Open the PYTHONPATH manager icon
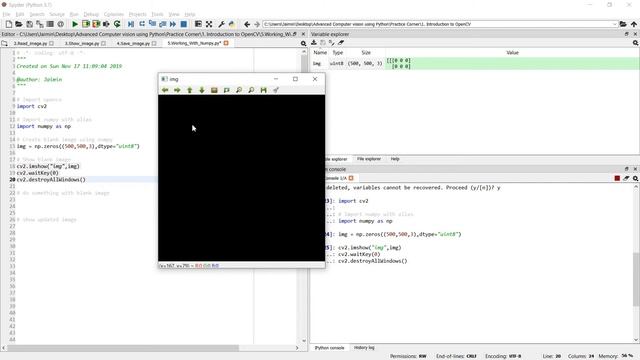 point(232,24)
